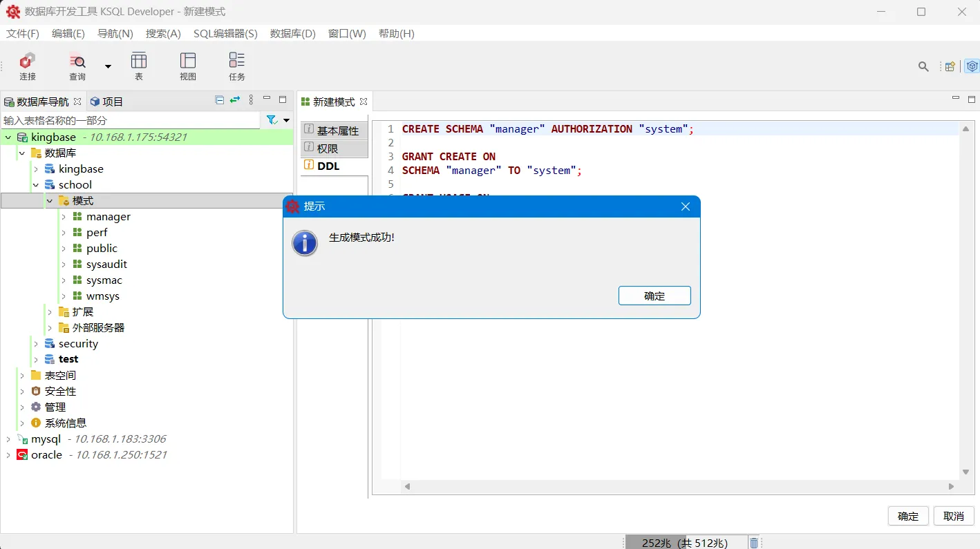Viewport: 980px width, 549px height.
Task: Click the heap memory usage bar showing 252兆
Action: pos(684,542)
